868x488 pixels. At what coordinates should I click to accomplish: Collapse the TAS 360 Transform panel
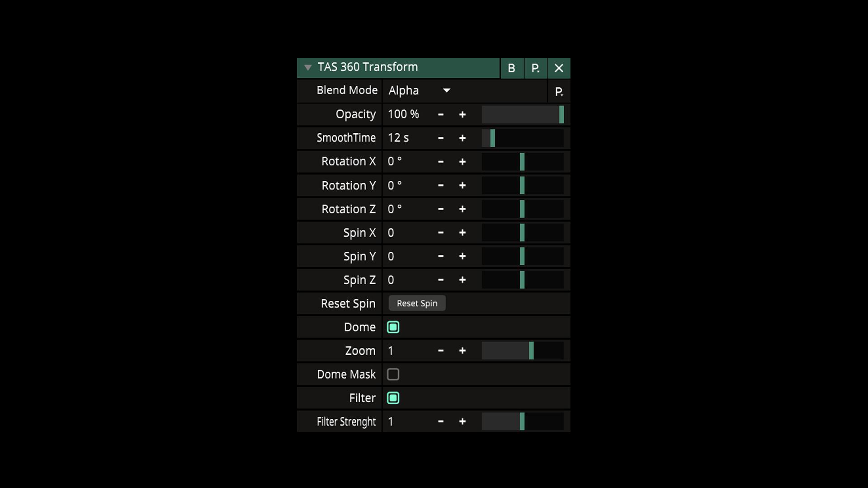point(308,68)
